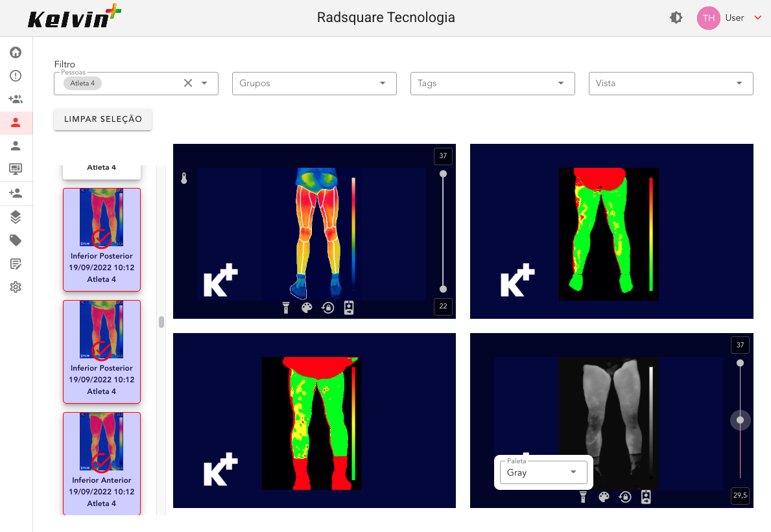Viewport: 771px width, 532px height.
Task: Click the thermometer icon on the top-left thermogram
Action: 184,178
